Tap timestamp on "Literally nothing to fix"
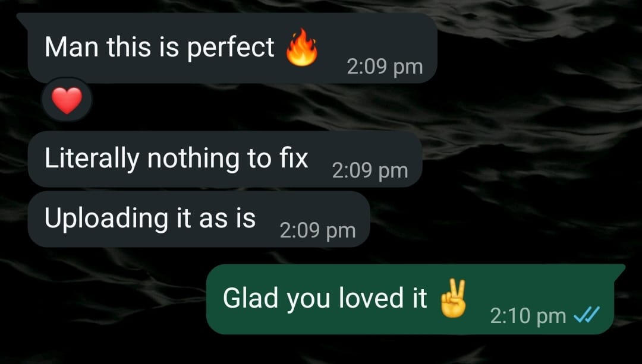Viewport: 642px width, 364px height. (370, 171)
